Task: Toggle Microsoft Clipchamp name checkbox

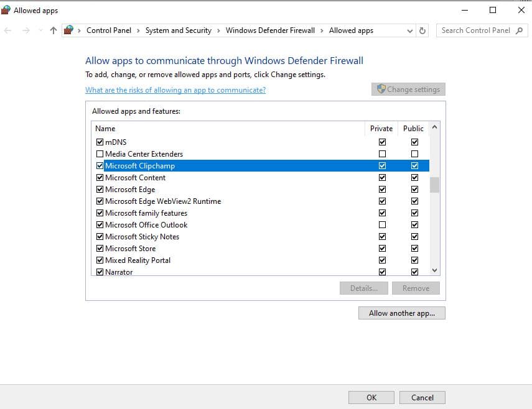Action: pos(100,166)
